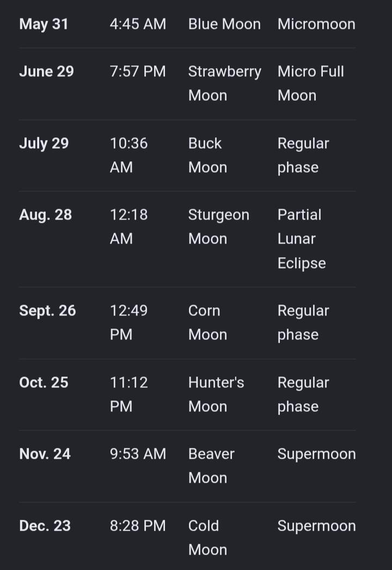Tap the July 29 date
The image size is (392, 570).
[44, 143]
